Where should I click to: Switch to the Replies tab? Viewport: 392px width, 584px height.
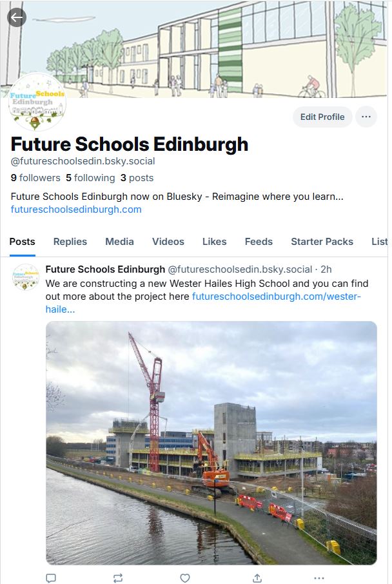click(x=70, y=242)
